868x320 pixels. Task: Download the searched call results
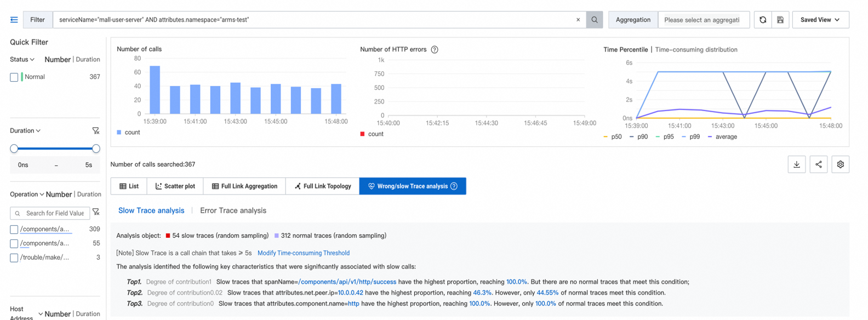(x=797, y=164)
